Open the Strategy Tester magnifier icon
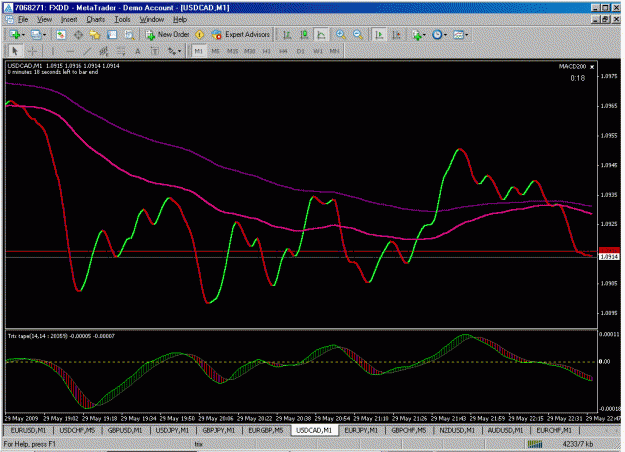Screen dimensions: 625x452 [x=129, y=35]
